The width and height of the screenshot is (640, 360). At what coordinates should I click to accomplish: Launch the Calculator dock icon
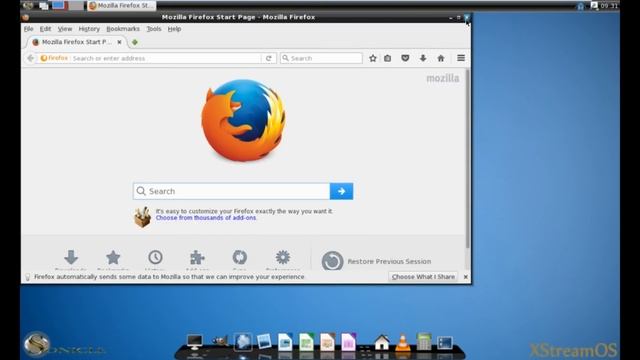[x=424, y=342]
